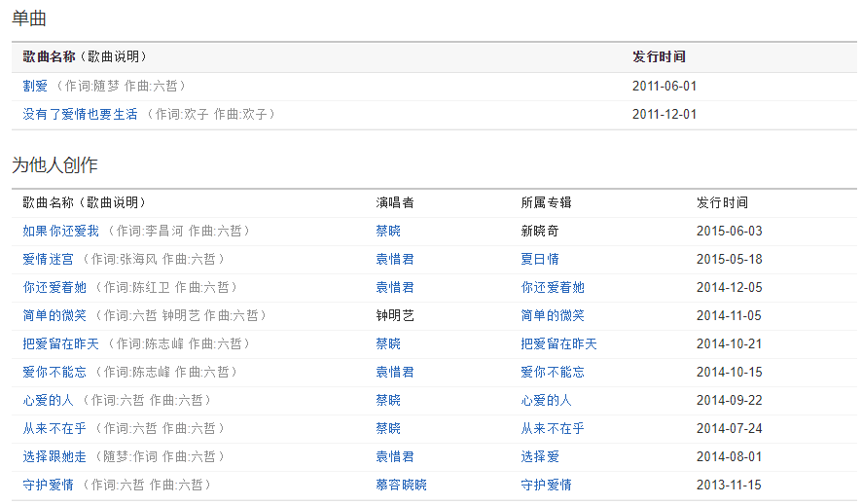The width and height of the screenshot is (862, 504).
Task: Open the song link 割爱
Action: tap(35, 86)
